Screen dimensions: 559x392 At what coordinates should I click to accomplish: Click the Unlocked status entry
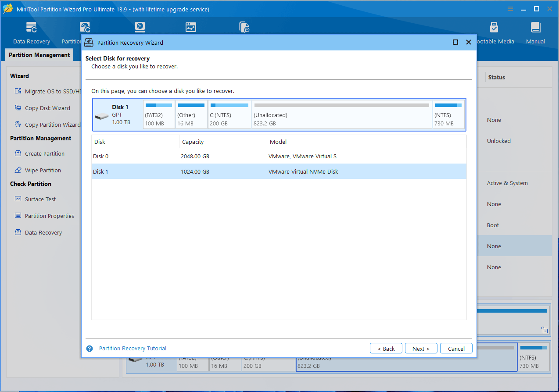coord(499,141)
